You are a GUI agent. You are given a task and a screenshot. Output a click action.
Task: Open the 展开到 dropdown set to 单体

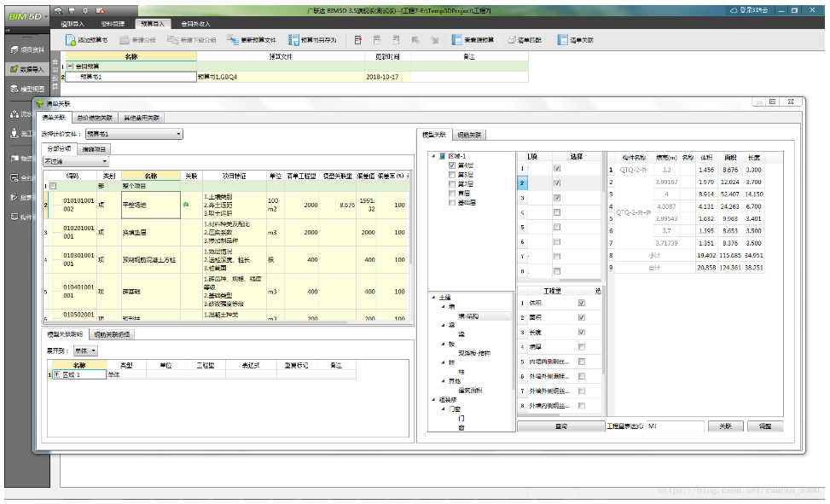(85, 351)
